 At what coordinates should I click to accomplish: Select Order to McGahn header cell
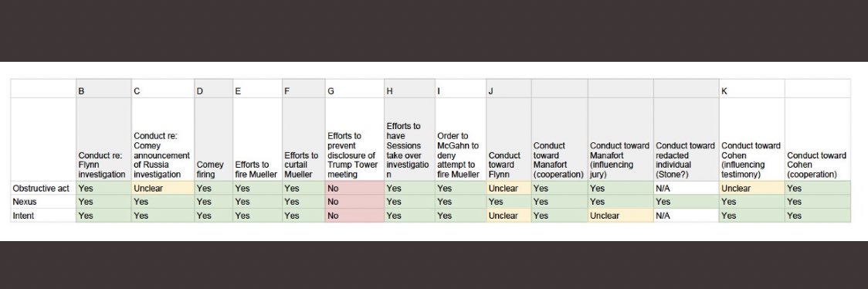(460, 140)
